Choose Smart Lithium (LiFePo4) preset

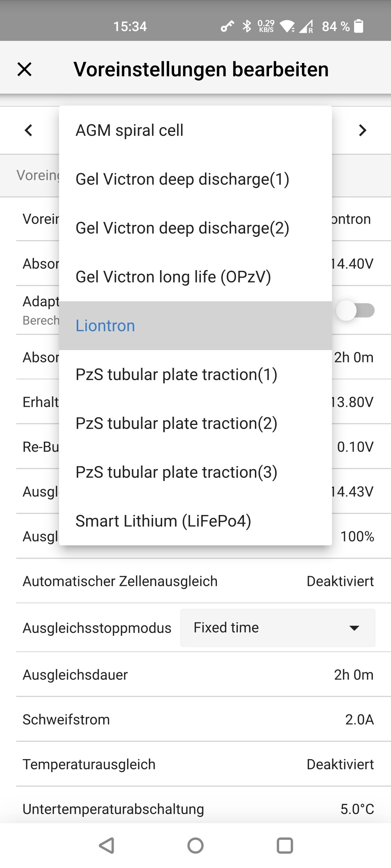point(195,521)
